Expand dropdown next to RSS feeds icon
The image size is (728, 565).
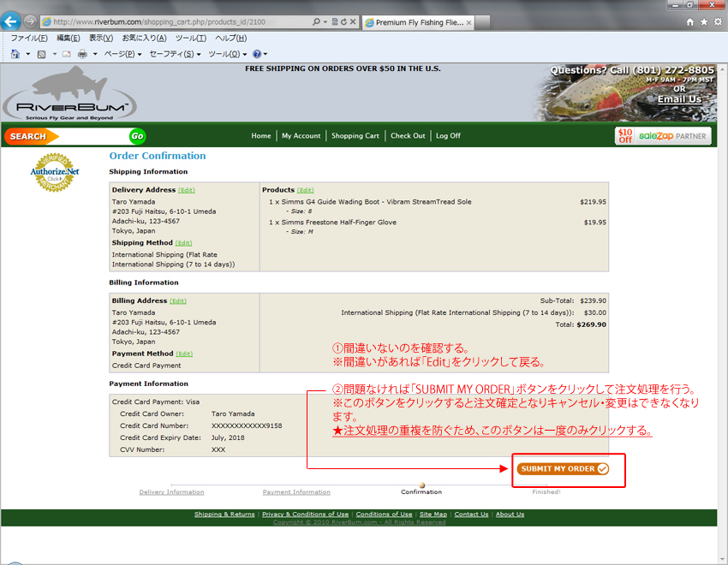[x=54, y=54]
